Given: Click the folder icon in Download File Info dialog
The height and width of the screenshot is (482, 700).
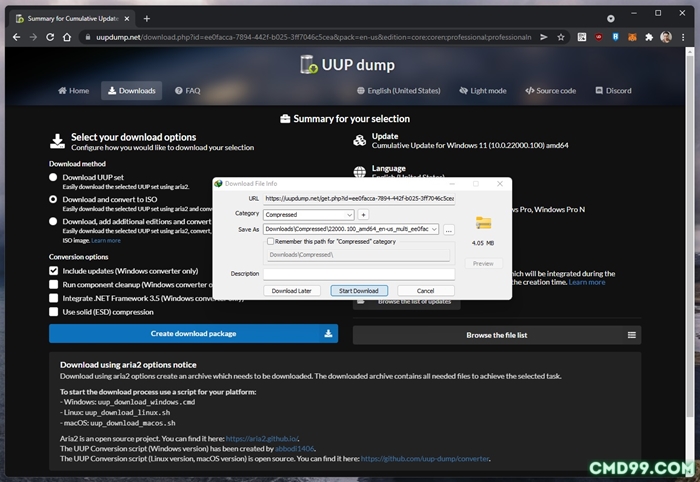Looking at the screenshot, I should [x=483, y=223].
